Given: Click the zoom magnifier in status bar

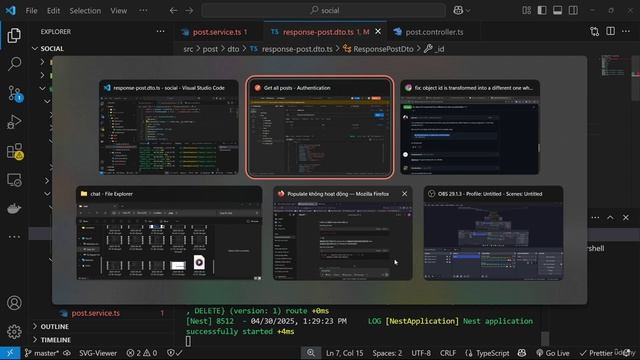Looking at the screenshot, I should 311,353.
